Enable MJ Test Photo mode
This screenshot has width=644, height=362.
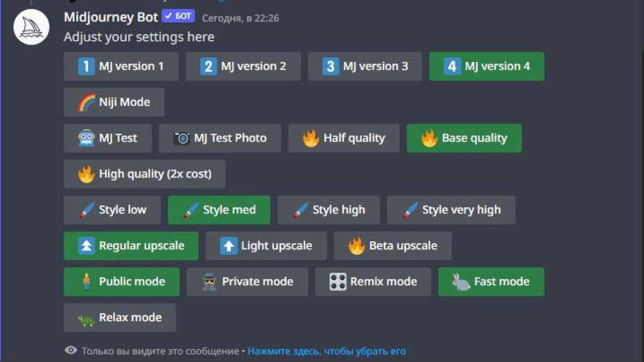pyautogui.click(x=220, y=138)
